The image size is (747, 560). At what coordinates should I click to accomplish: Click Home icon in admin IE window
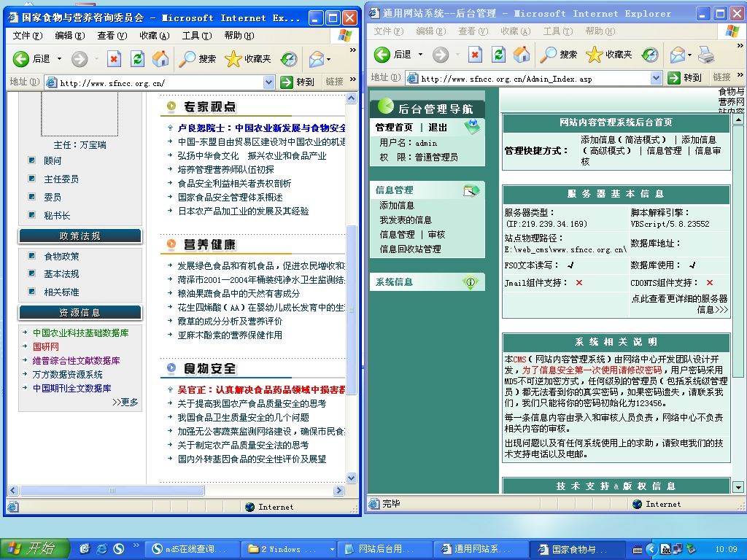pos(522,55)
